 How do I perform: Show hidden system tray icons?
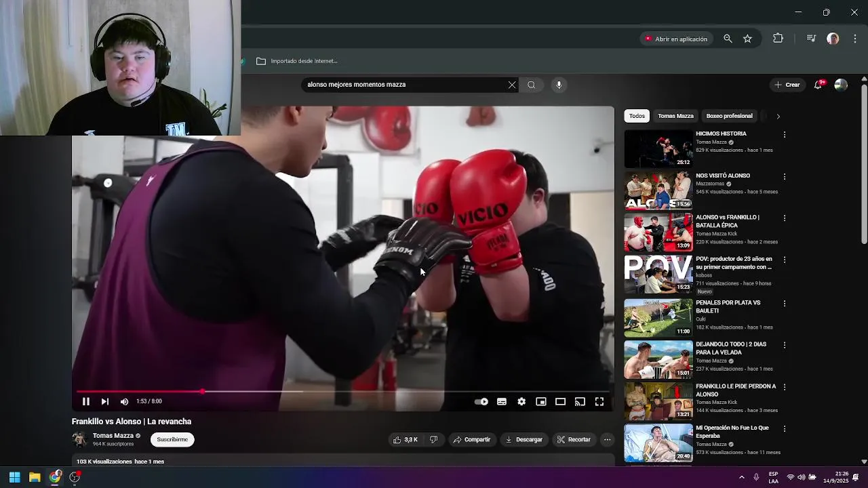point(741,477)
